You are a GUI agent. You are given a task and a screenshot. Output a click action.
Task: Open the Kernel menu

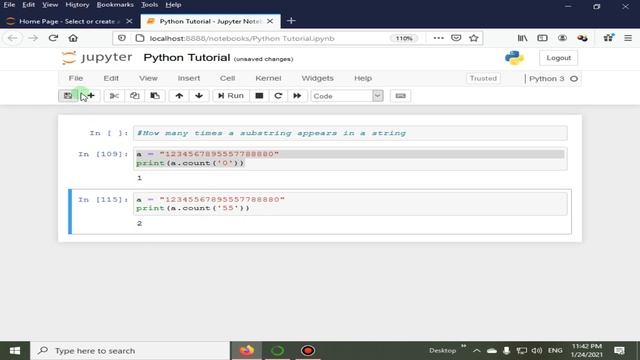(x=268, y=78)
